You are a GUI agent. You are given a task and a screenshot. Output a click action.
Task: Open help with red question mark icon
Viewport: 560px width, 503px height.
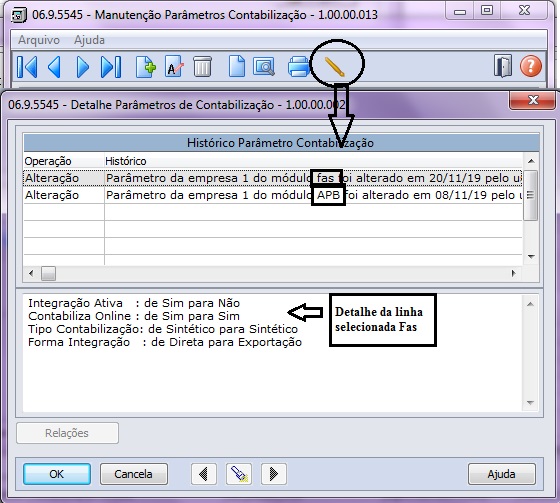531,66
